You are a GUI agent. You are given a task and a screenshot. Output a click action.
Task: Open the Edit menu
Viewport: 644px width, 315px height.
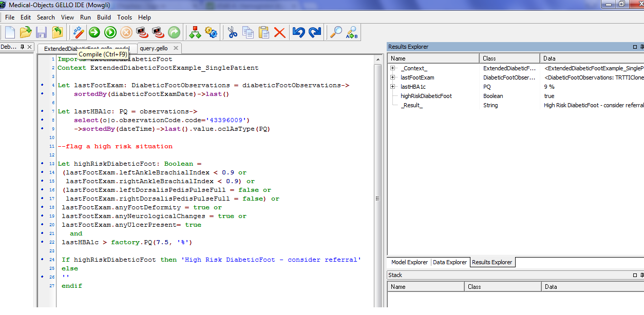click(26, 17)
